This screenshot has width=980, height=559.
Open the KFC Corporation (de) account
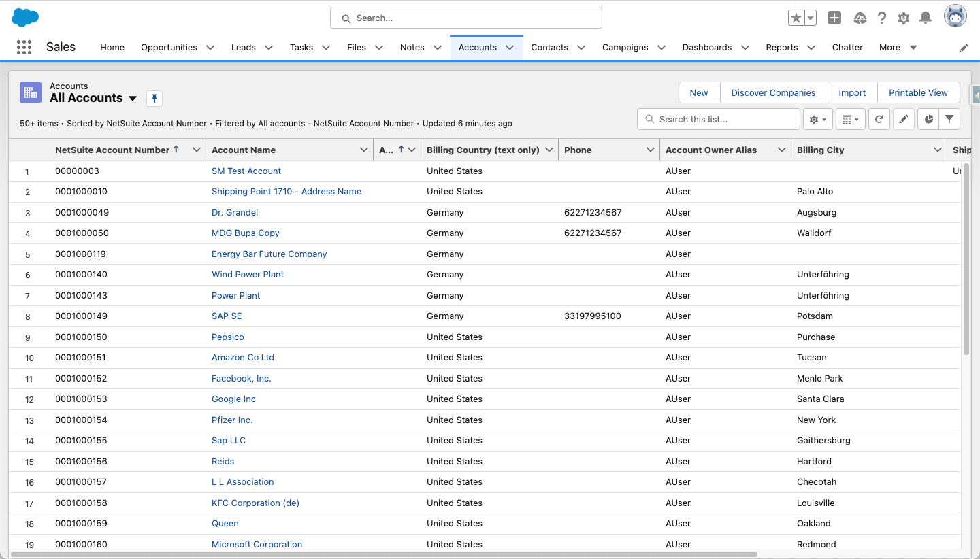tap(255, 503)
